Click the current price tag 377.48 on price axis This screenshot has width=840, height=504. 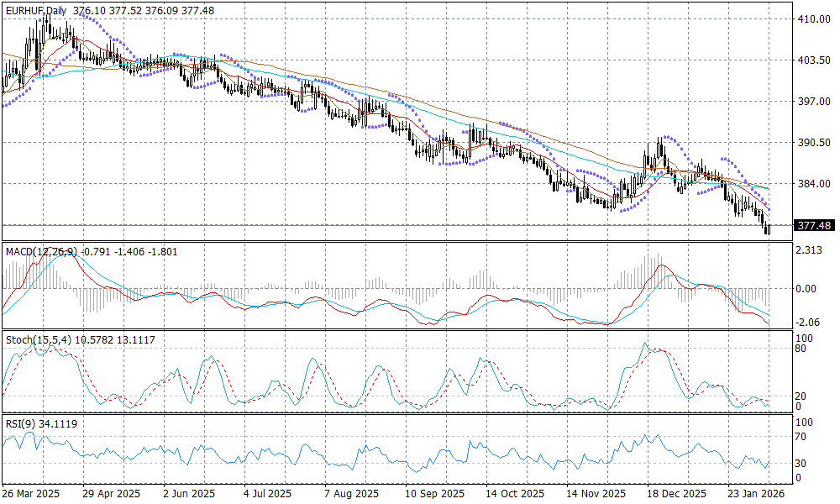[x=814, y=226]
